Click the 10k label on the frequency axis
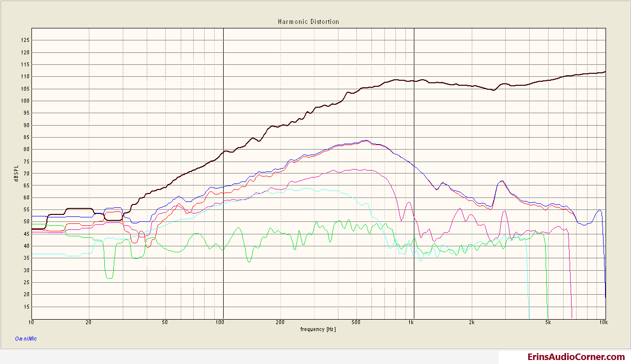The image size is (631, 364). coord(604,323)
